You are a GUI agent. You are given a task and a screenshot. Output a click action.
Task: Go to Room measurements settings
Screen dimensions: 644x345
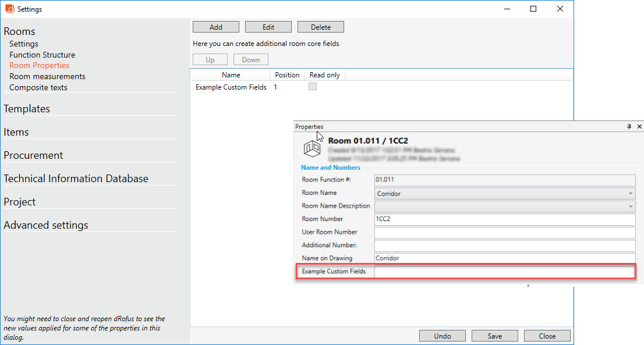tap(47, 76)
